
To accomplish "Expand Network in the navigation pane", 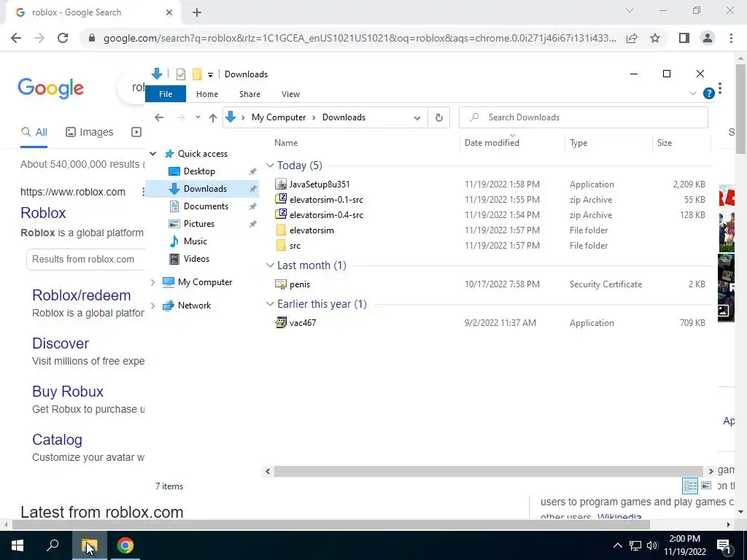I will 153,306.
